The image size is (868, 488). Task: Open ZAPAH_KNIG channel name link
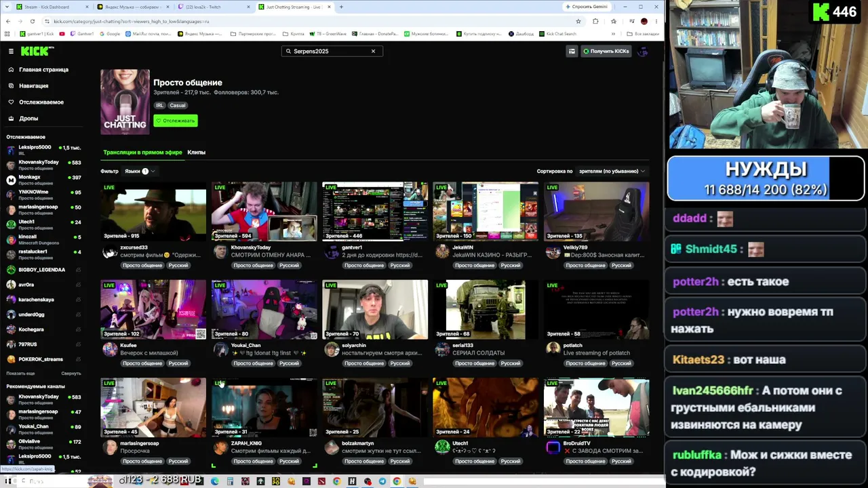point(246,443)
